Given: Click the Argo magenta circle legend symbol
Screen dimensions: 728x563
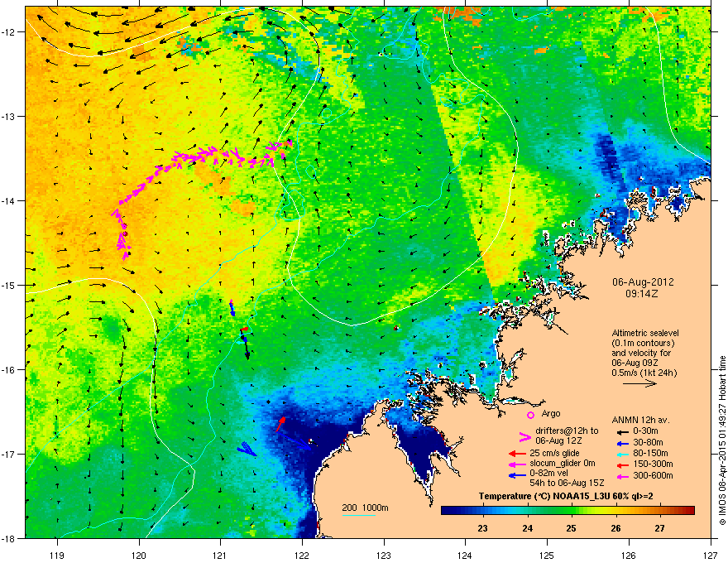Looking at the screenshot, I should coord(530,415).
